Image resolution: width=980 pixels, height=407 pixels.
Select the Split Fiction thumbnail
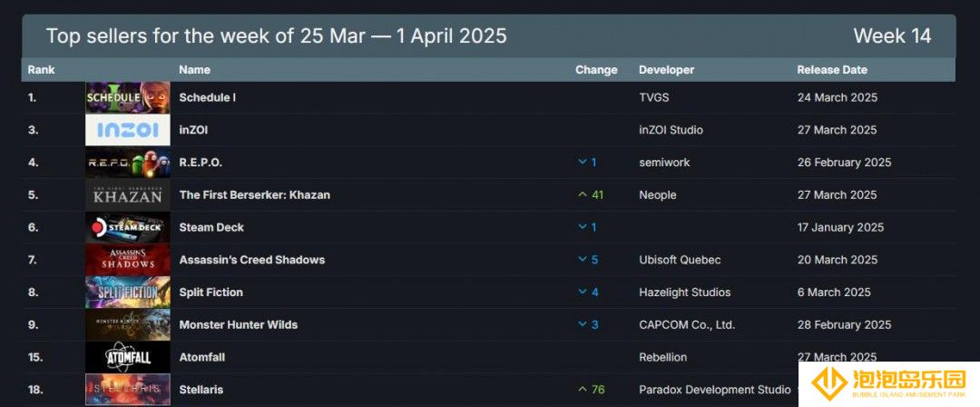tap(128, 293)
